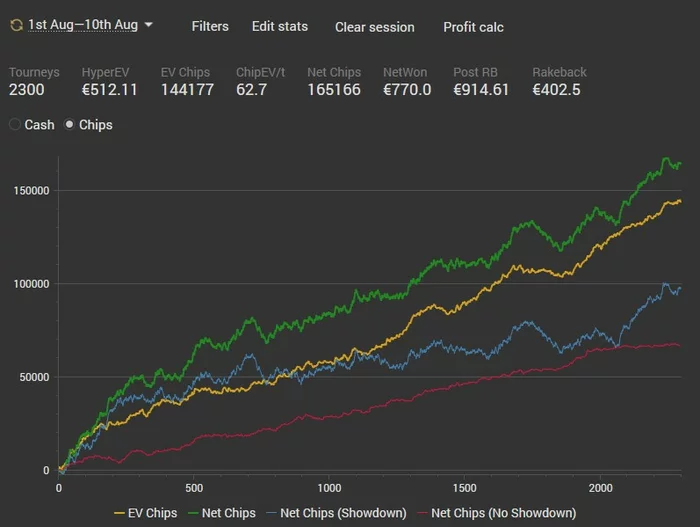Viewport: 700px width, 527px height.
Task: Click the 1st Aug—10th Aug date range
Action: (82, 25)
